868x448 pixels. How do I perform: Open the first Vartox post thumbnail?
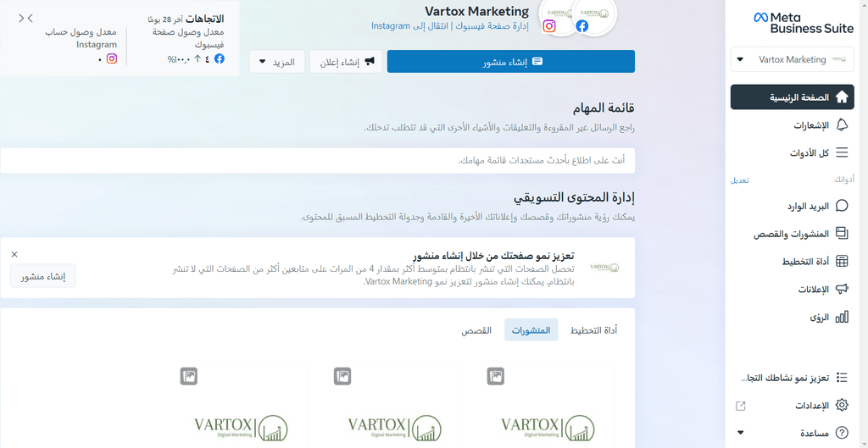point(548,405)
